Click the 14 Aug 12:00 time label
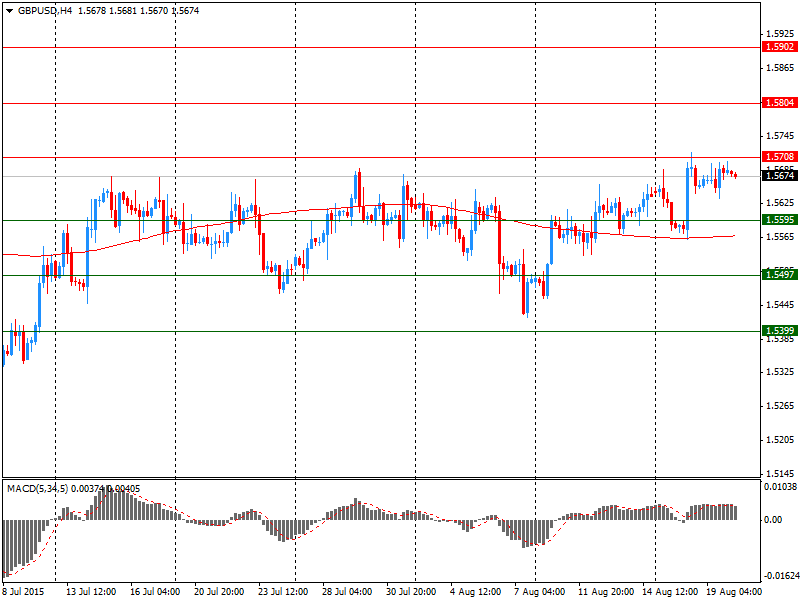Screen dimensions: 800x600 tap(670, 592)
